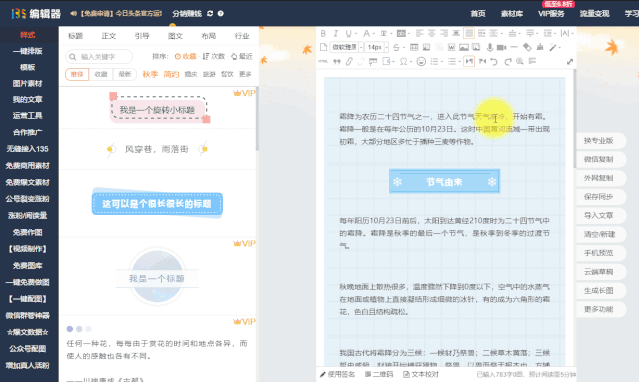Align text right in toolbar

(x=444, y=33)
